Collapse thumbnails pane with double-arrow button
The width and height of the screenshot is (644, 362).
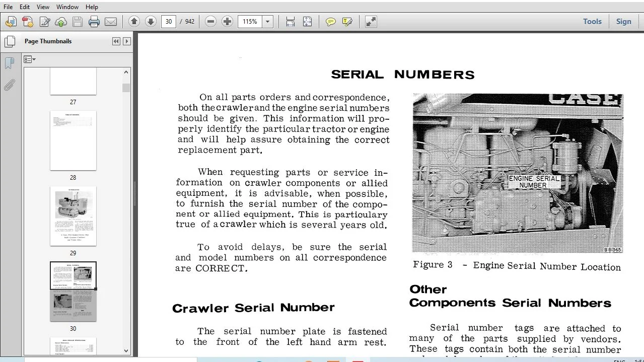pos(116,41)
